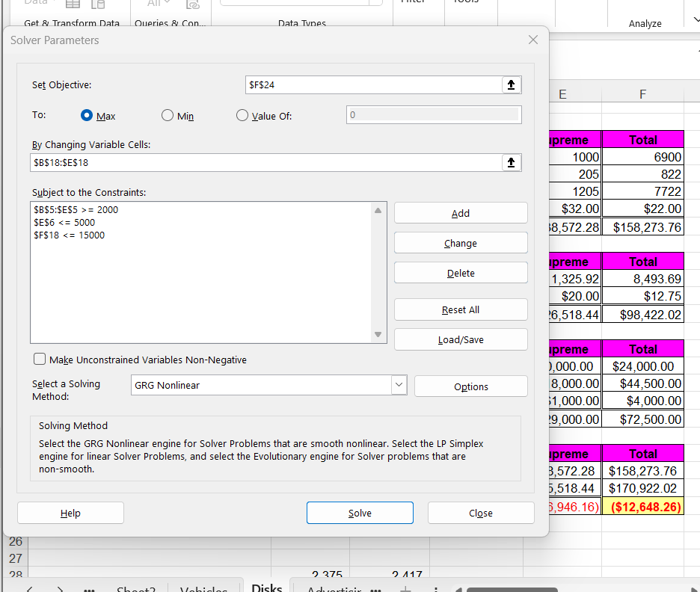Click cell showing $170,922.02
Image resolution: width=700 pixels, height=592 pixels.
coord(643,488)
